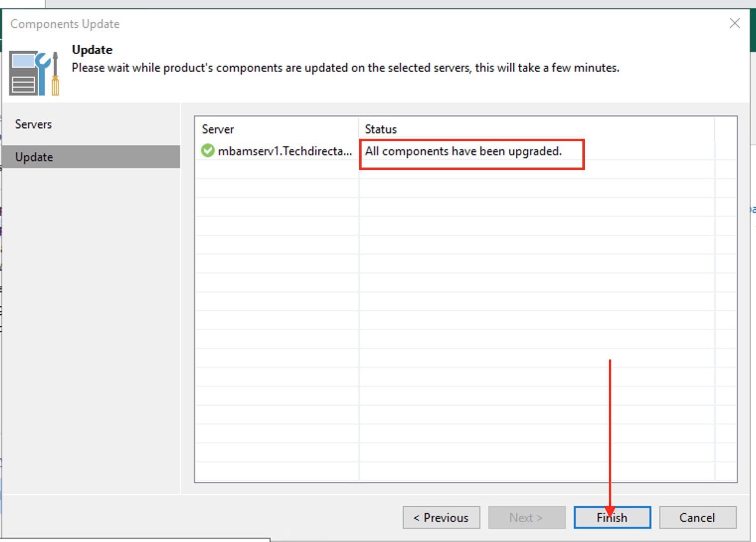
Task: Click the 'Please wait' description text
Action: pyautogui.click(x=345, y=68)
